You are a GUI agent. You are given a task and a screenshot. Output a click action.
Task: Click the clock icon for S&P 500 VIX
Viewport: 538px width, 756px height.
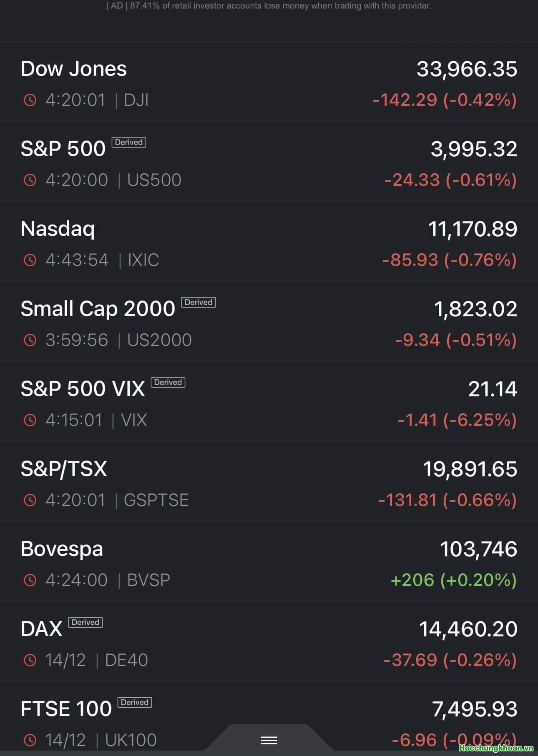pos(30,420)
